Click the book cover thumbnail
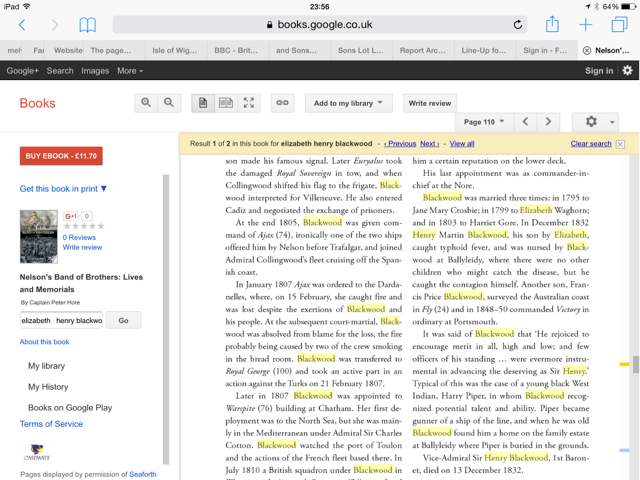The image size is (640, 480). pos(39,237)
